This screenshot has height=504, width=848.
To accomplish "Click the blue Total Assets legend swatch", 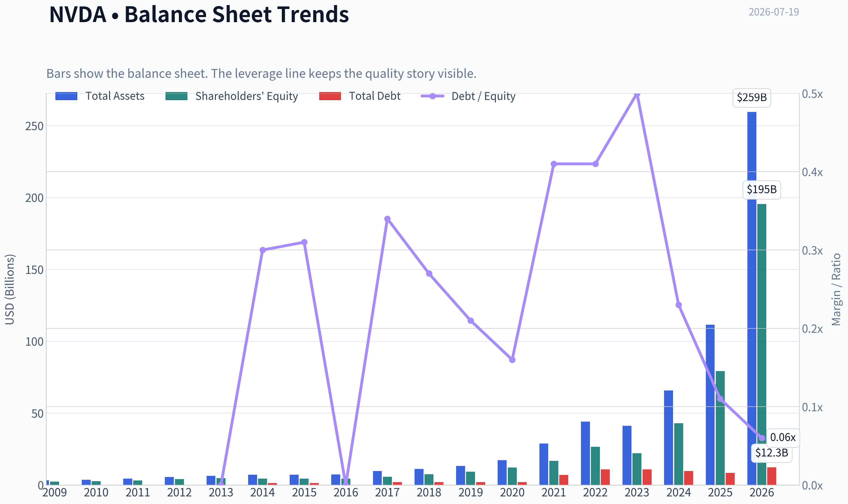I will click(x=66, y=96).
